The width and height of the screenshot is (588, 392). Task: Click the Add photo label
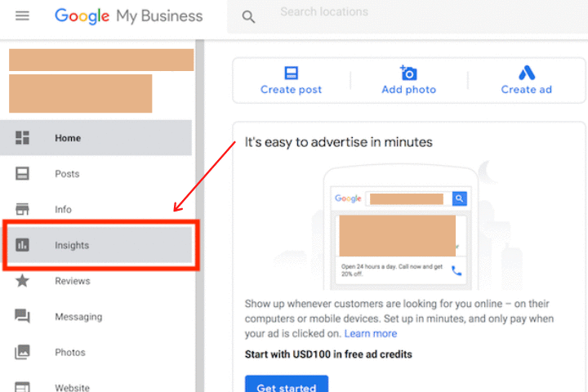[409, 90]
